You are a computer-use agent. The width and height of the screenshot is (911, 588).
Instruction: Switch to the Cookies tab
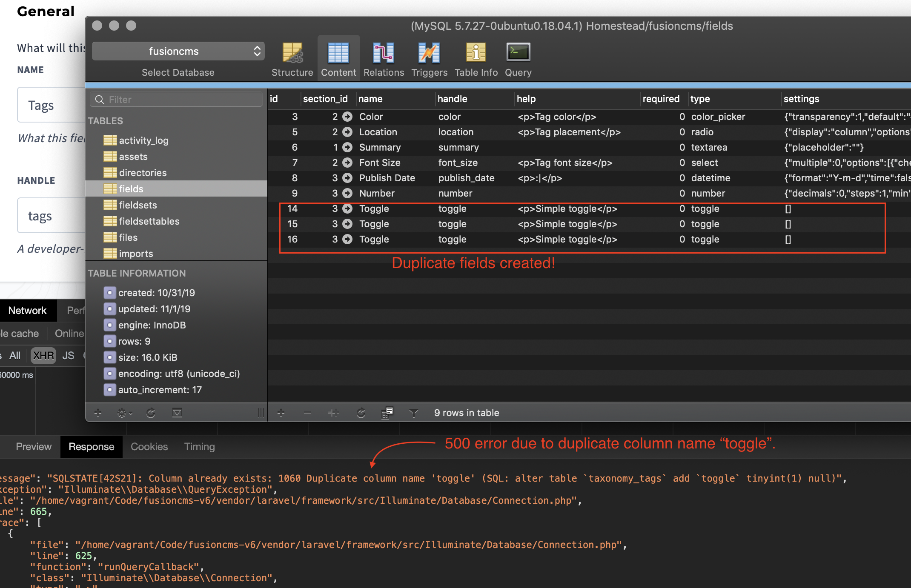pyautogui.click(x=149, y=446)
